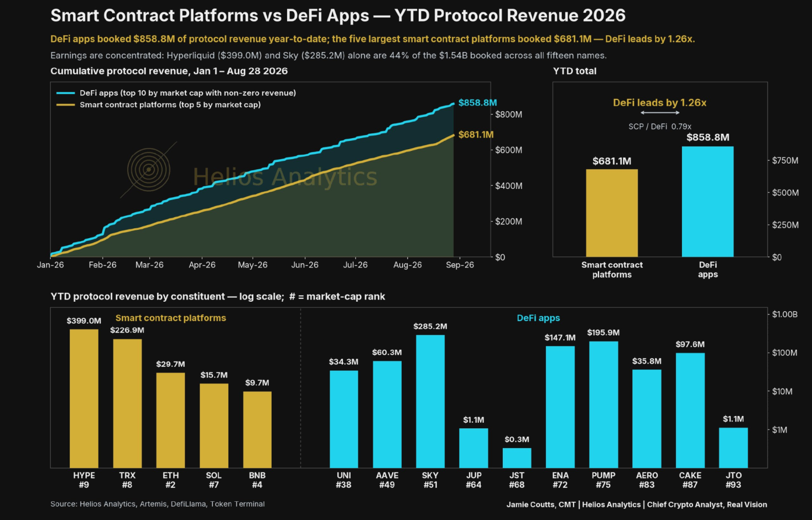Click the BNB #4 bar
The height and width of the screenshot is (520, 812).
pyautogui.click(x=257, y=430)
